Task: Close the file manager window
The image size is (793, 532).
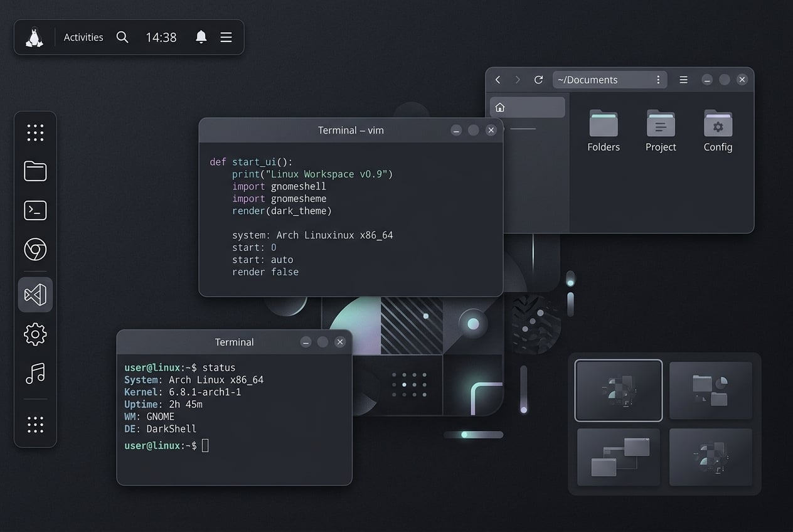Action: [742, 80]
